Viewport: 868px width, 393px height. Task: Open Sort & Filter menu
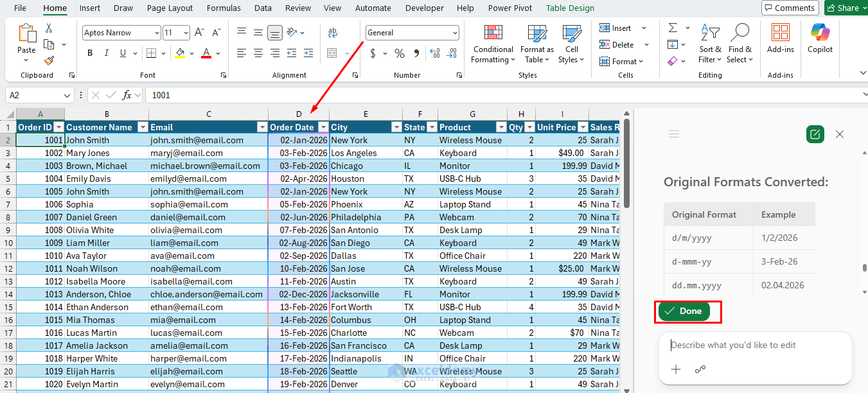click(x=711, y=44)
